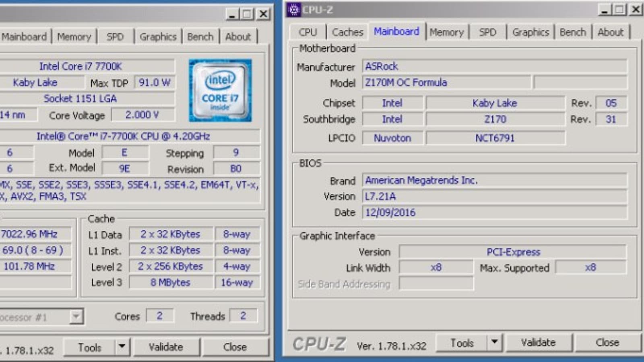Image resolution: width=644 pixels, height=362 pixels.
Task: Select the Mainboard tab in the right window
Action: coord(396,31)
